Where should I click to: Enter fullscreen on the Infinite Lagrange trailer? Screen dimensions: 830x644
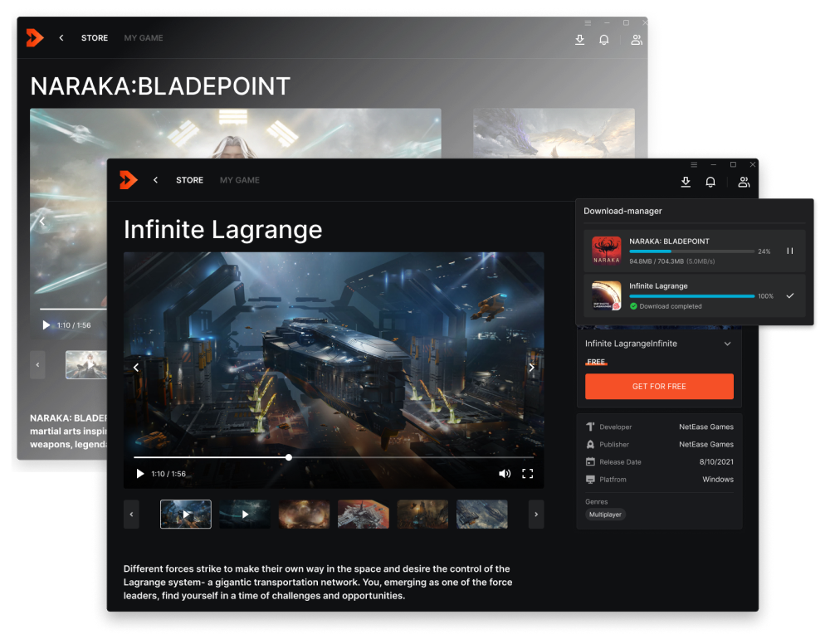point(528,473)
